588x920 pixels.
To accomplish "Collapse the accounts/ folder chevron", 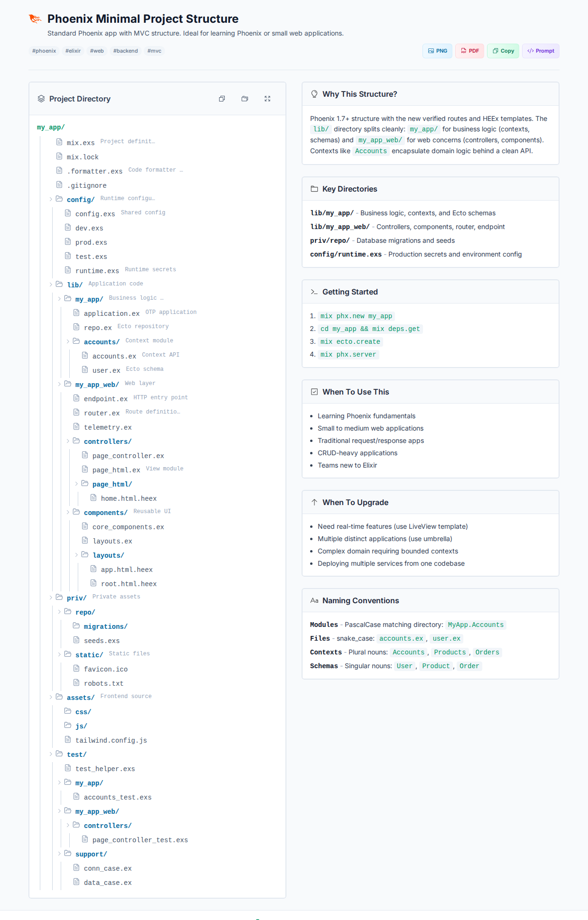I will [x=68, y=341].
